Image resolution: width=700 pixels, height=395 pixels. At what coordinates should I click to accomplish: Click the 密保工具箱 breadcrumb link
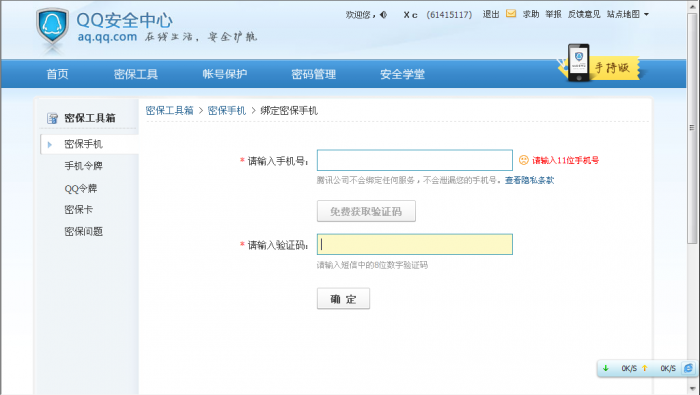(x=170, y=111)
